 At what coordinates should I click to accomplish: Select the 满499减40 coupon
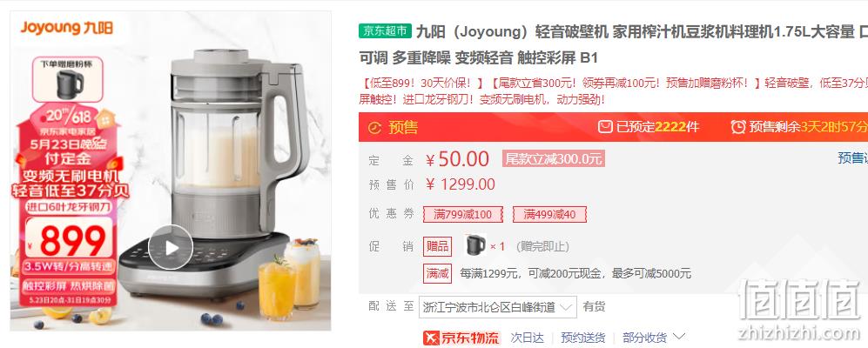[x=549, y=214]
